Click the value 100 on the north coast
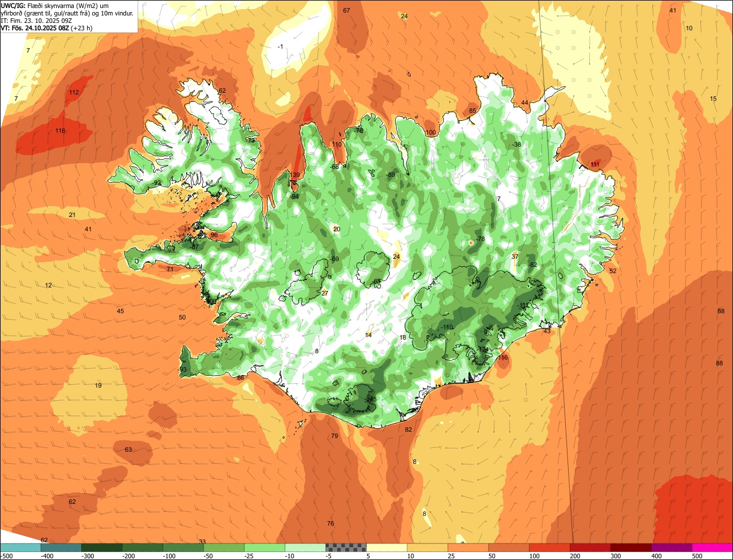Viewport: 733px width, 560px height. pos(431,133)
